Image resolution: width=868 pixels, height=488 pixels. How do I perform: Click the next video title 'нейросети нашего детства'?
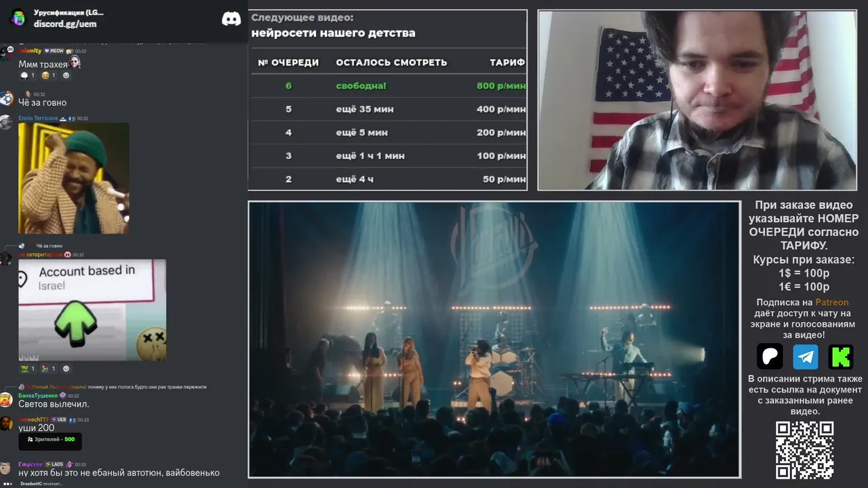333,33
